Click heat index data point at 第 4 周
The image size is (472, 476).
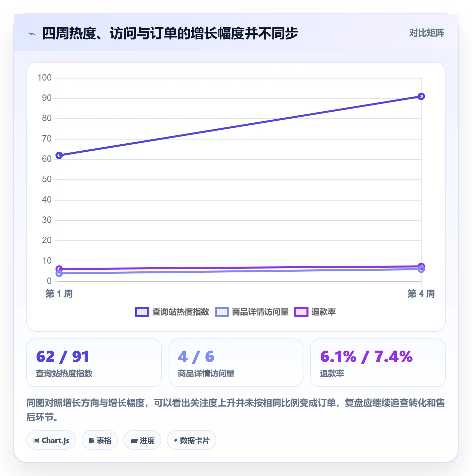[421, 96]
